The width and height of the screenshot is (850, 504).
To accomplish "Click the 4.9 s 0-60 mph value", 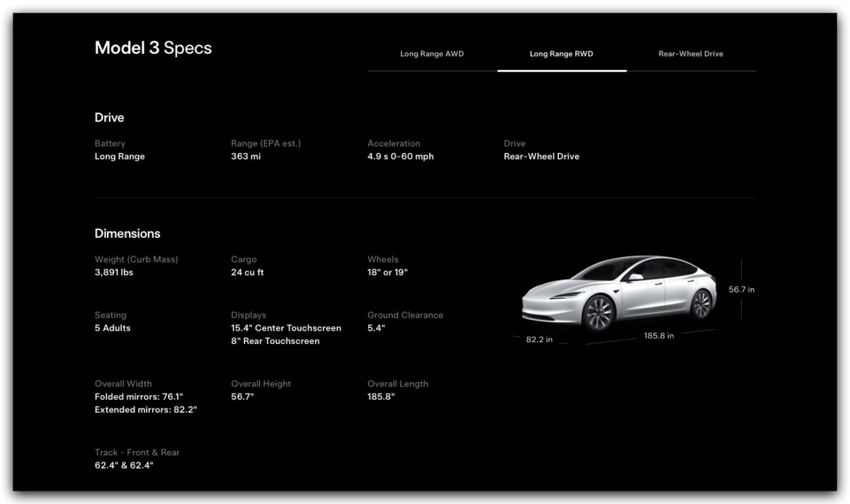I will click(x=400, y=156).
